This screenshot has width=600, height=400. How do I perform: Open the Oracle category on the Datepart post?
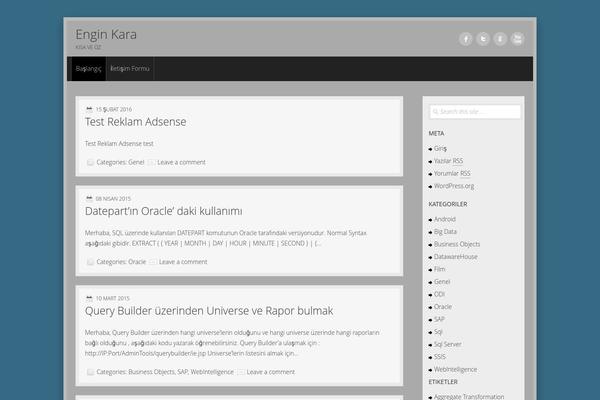pos(137,262)
